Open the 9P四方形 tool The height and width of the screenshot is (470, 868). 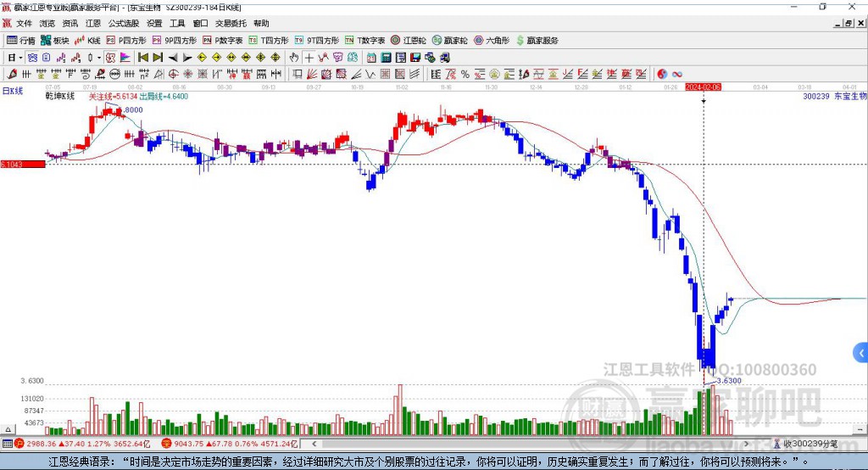click(175, 41)
